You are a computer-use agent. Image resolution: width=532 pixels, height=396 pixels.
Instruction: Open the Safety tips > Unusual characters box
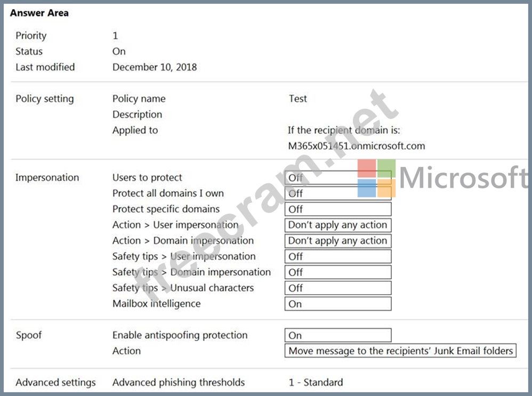coord(337,288)
